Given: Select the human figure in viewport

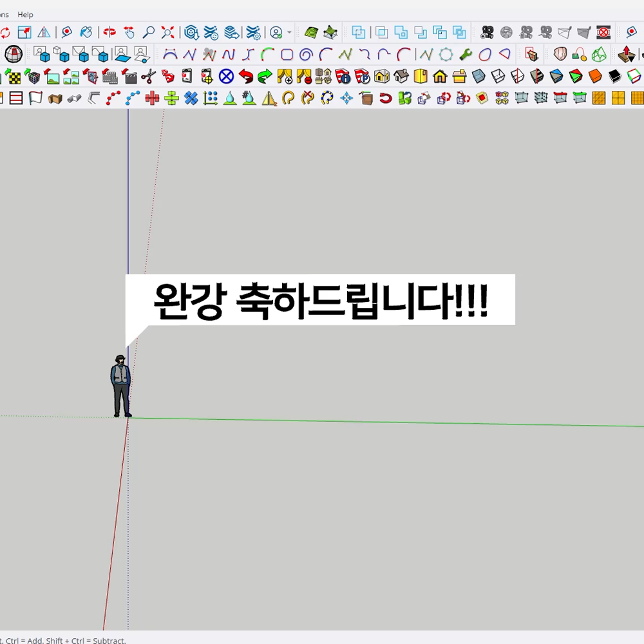Looking at the screenshot, I should (x=120, y=386).
